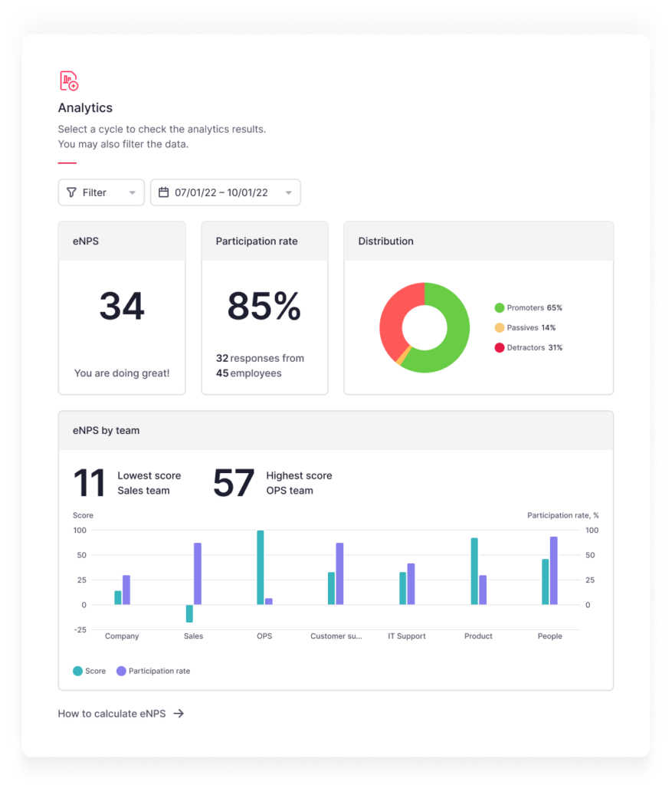Viewport: 672px width, 785px height.
Task: Click the yellow Passives legend dot
Action: tap(499, 327)
